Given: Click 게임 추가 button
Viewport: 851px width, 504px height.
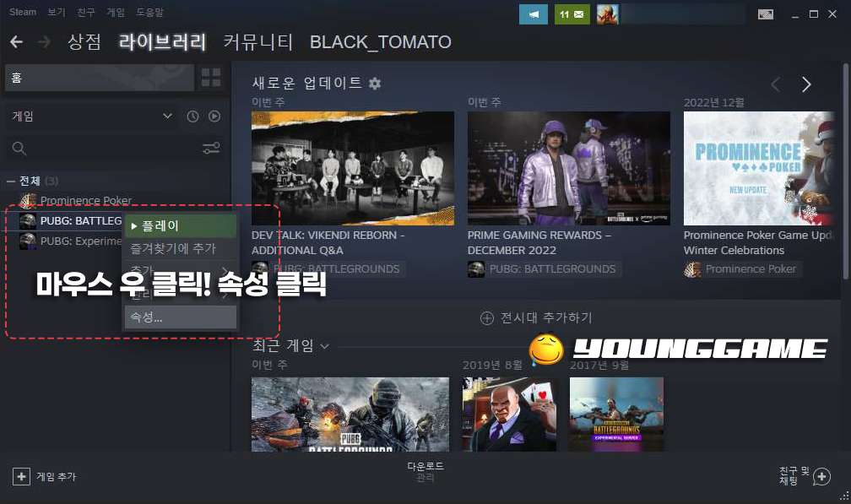Looking at the screenshot, I should [45, 476].
